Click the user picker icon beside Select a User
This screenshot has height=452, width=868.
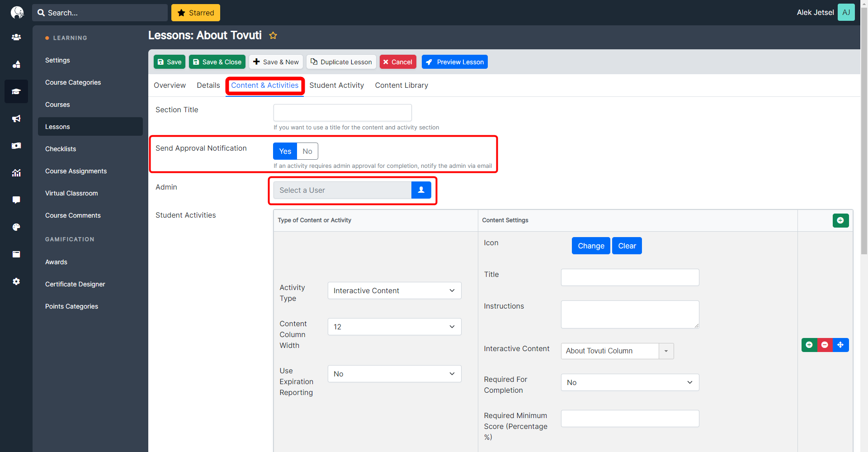click(x=421, y=190)
